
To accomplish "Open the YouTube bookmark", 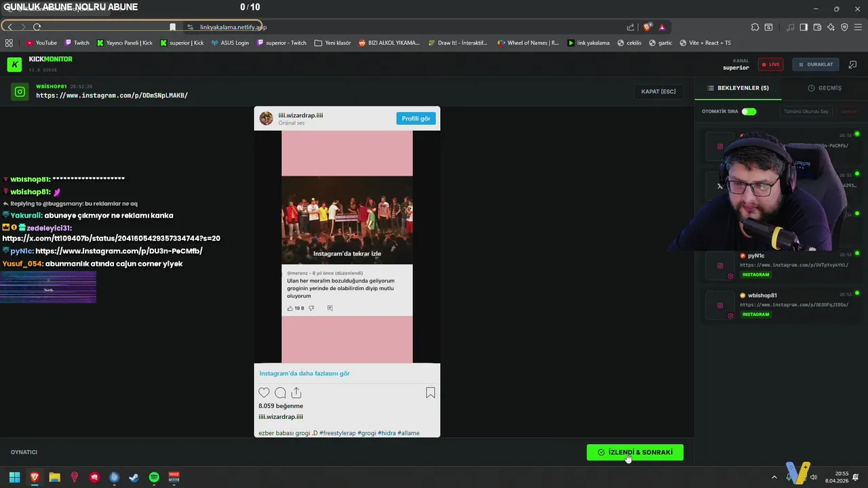I will (x=41, y=43).
